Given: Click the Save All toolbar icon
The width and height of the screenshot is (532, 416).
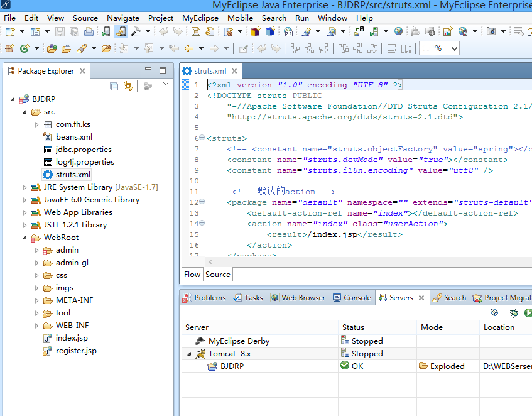Looking at the screenshot, I should click(74, 31).
